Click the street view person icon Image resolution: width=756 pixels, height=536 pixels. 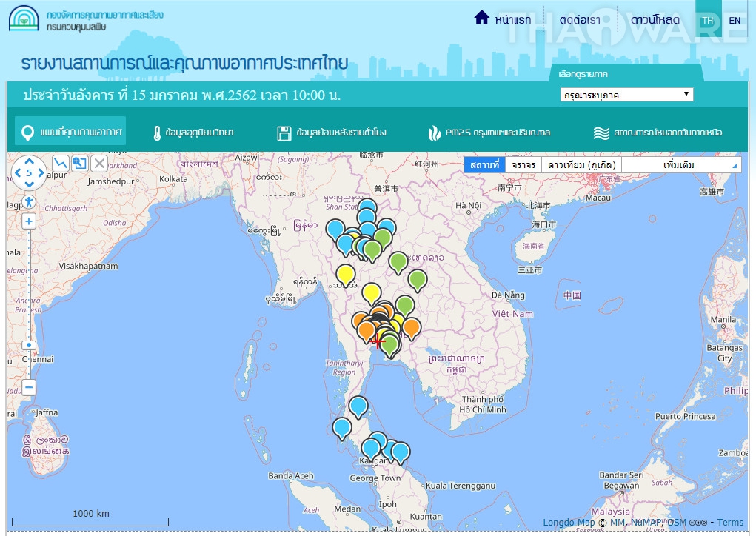click(29, 201)
